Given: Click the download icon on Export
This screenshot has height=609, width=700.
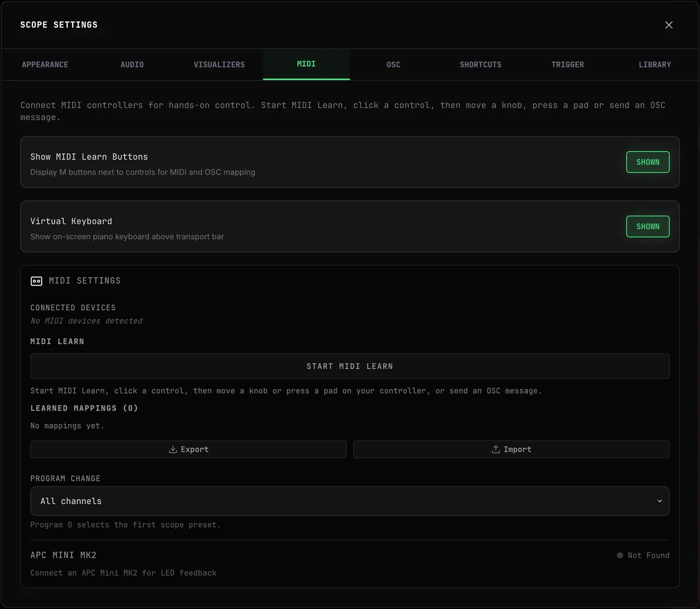Looking at the screenshot, I should pyautogui.click(x=173, y=449).
